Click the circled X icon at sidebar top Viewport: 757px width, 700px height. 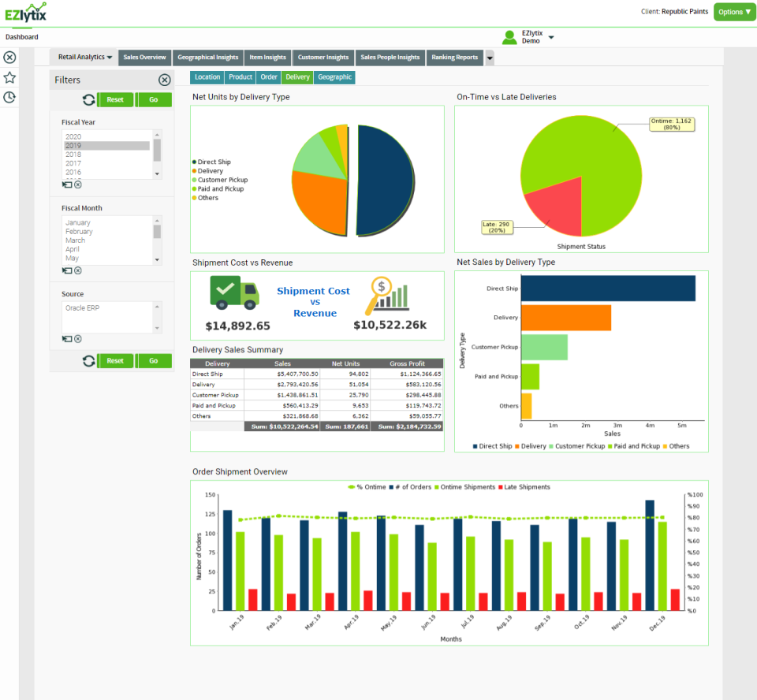(9, 58)
